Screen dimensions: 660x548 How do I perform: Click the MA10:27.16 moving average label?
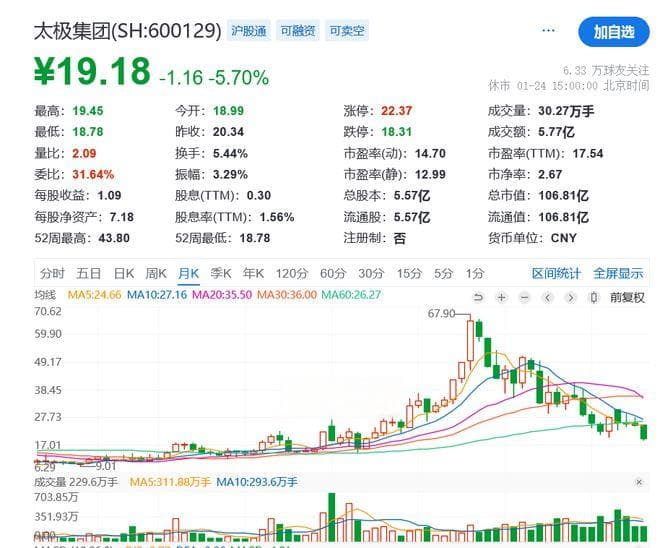point(157,295)
